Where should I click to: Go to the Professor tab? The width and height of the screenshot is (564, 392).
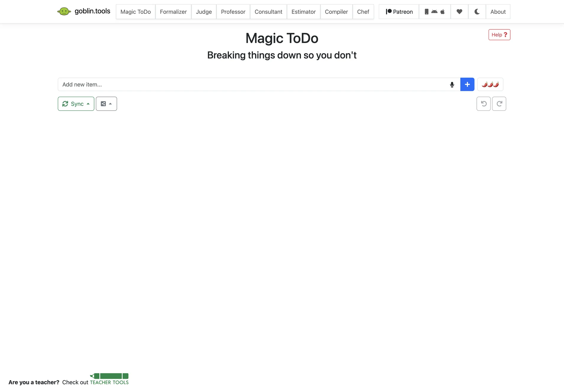pyautogui.click(x=233, y=12)
